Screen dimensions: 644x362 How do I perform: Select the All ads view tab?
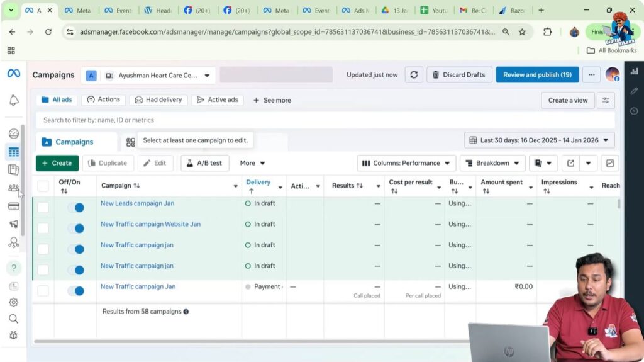click(x=57, y=99)
